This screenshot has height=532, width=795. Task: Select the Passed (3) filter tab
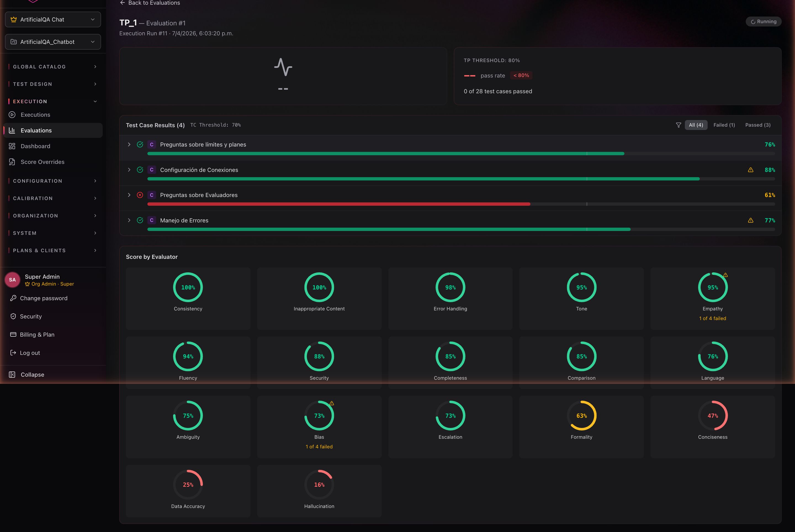758,125
